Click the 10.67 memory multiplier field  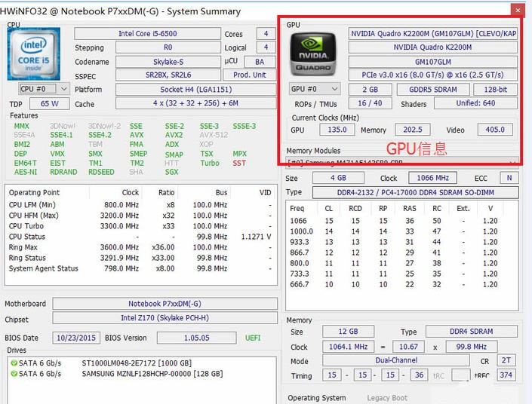(x=408, y=347)
